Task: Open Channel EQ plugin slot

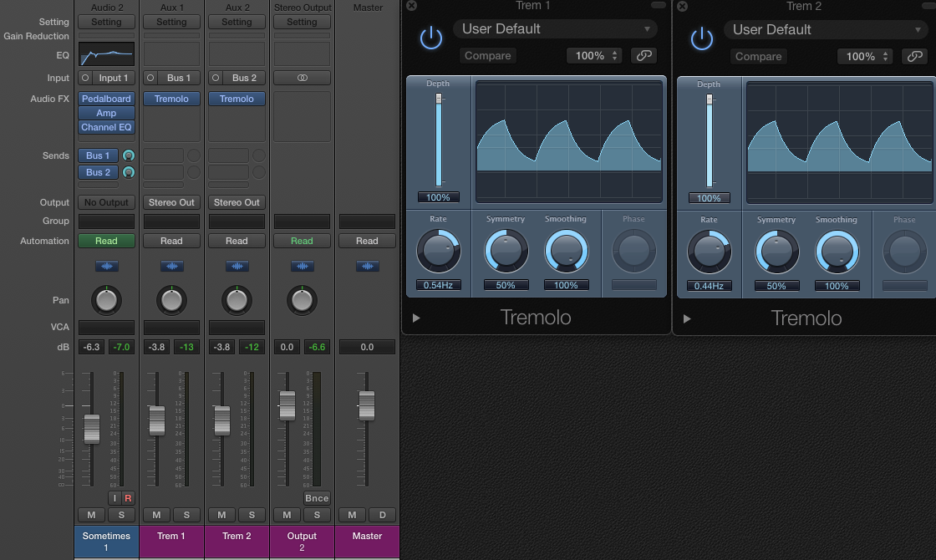Action: [106, 127]
